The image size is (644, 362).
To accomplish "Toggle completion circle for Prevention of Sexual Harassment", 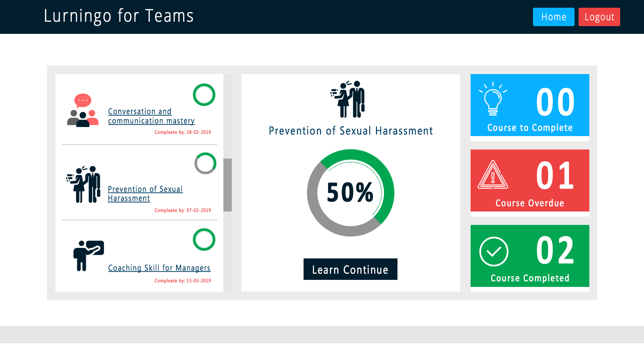I will [x=205, y=163].
